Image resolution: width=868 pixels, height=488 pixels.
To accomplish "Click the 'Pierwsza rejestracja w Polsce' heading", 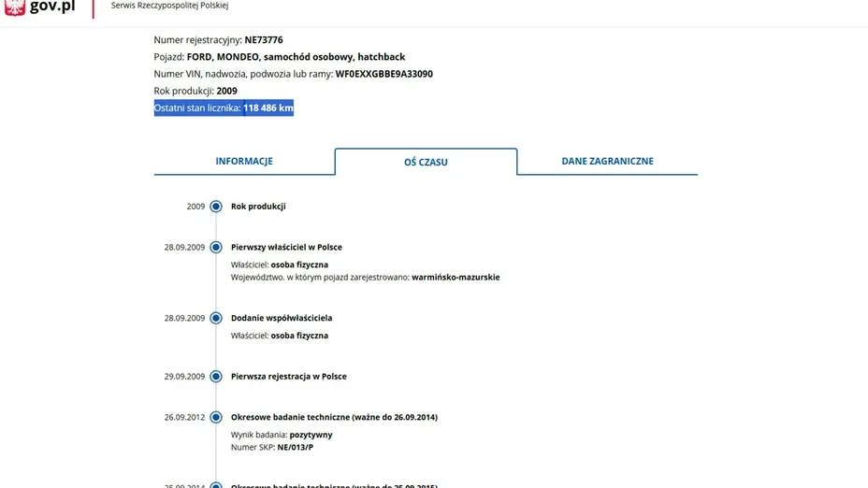I will pos(289,377).
